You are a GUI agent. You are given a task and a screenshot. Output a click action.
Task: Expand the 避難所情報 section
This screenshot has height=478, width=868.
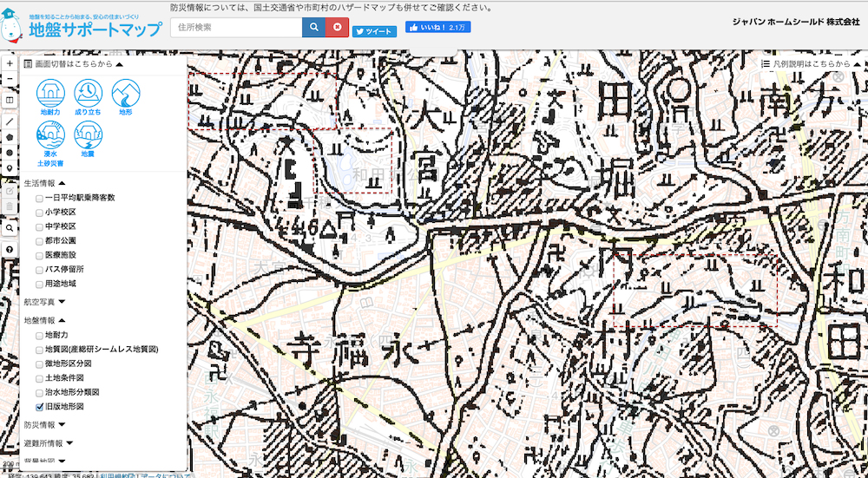pos(69,443)
